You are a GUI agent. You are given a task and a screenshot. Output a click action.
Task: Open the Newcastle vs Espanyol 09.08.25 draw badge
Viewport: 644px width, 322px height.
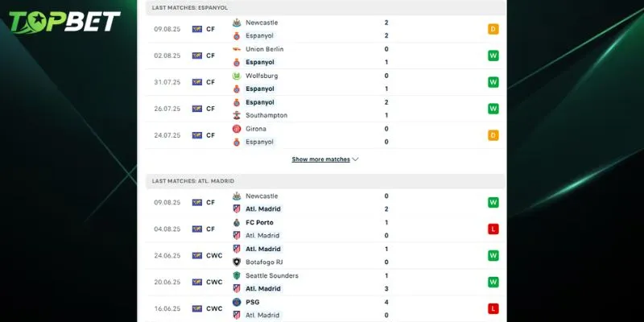tap(493, 29)
